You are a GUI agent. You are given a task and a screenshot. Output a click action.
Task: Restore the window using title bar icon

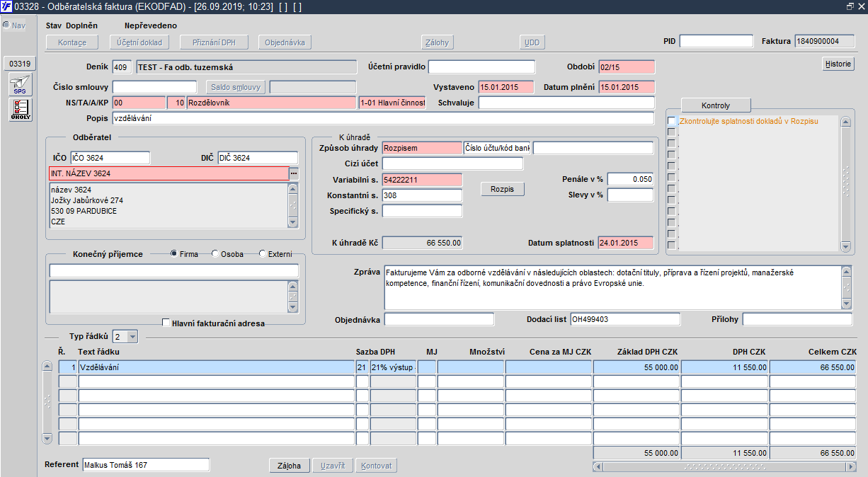coord(850,6)
